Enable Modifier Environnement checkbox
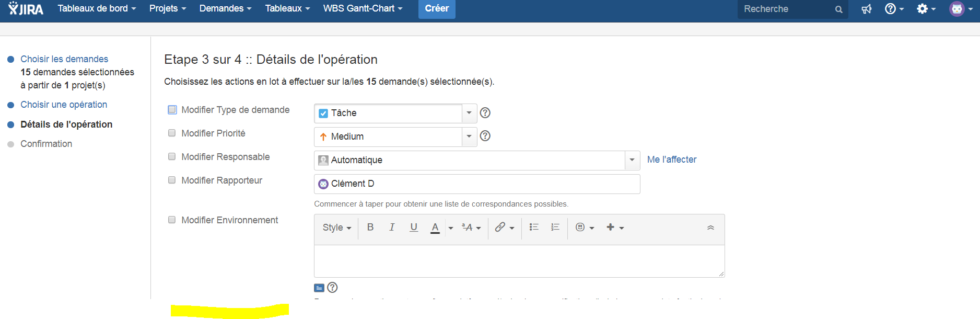This screenshot has height=319, width=980. (x=172, y=220)
